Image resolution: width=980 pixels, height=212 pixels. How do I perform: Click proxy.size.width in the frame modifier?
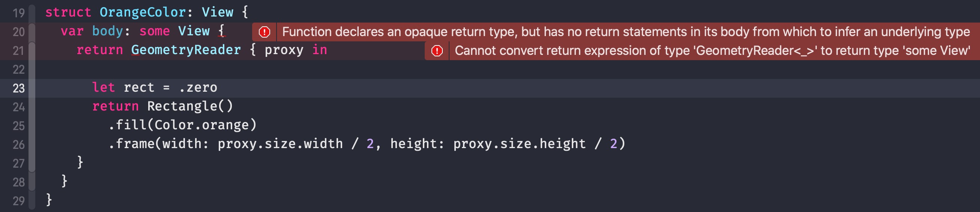(280, 144)
